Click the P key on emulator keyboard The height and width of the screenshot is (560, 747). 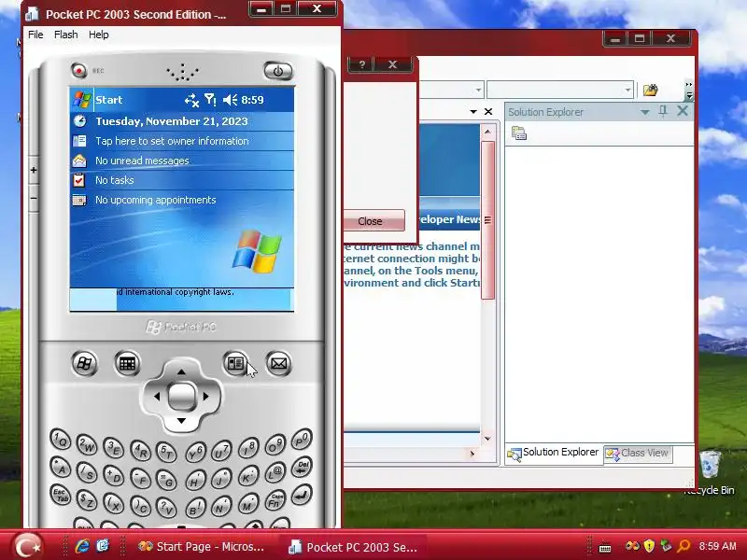(302, 439)
